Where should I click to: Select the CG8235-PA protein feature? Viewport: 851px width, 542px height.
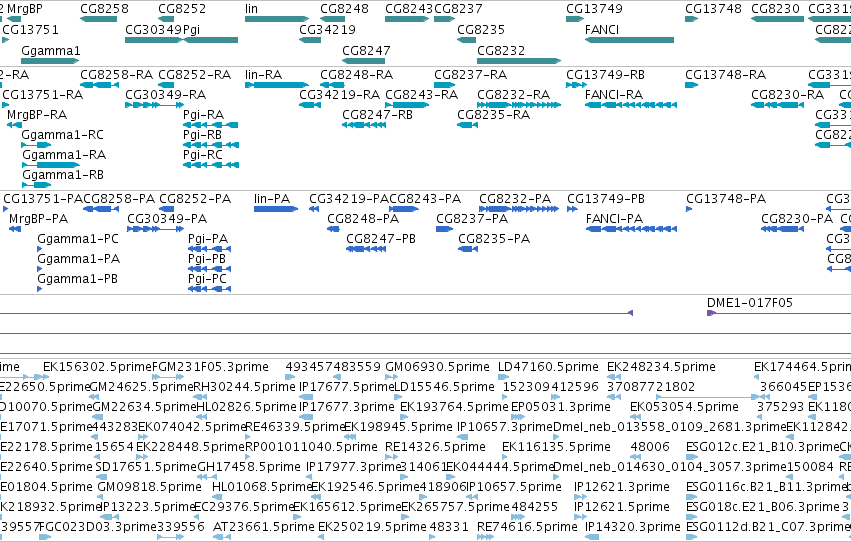tap(468, 250)
